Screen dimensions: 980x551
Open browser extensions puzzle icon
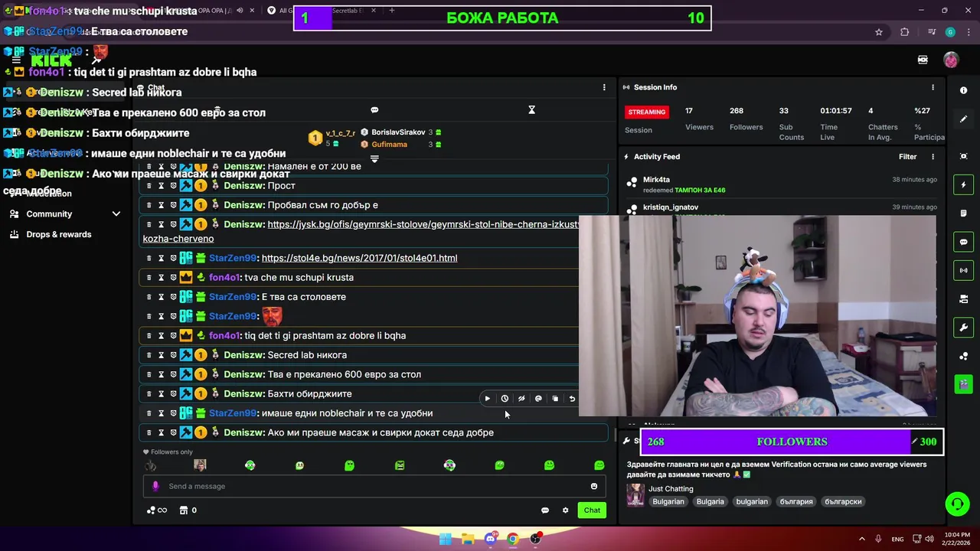[905, 32]
